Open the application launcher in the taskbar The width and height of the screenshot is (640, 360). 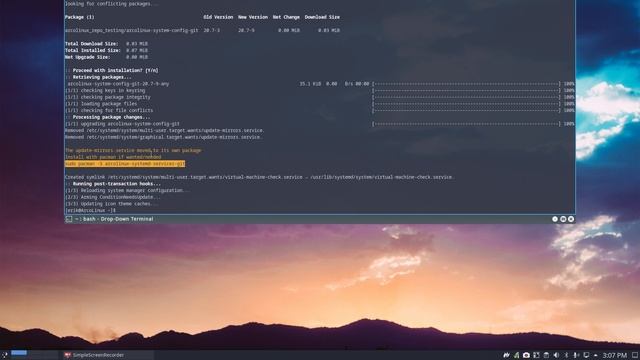4,355
